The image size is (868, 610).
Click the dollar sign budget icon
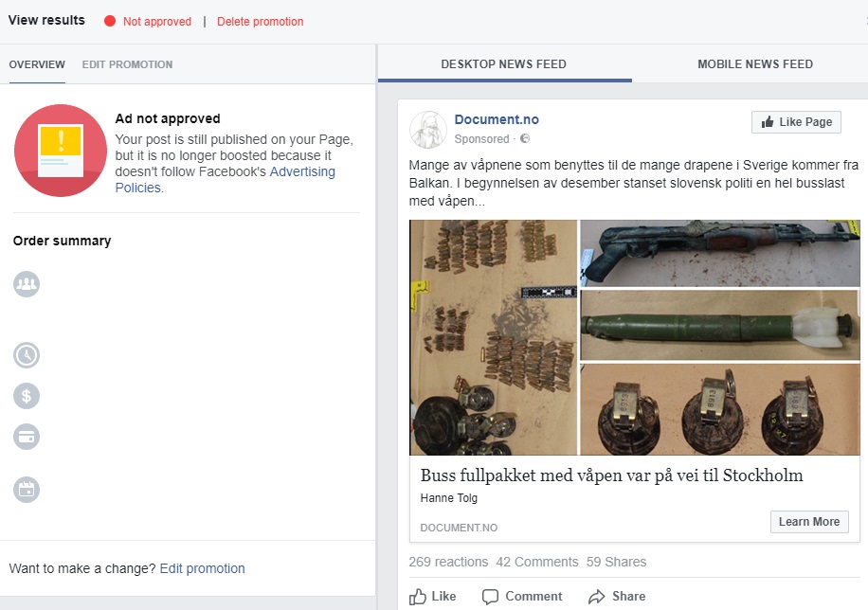pyautogui.click(x=27, y=396)
